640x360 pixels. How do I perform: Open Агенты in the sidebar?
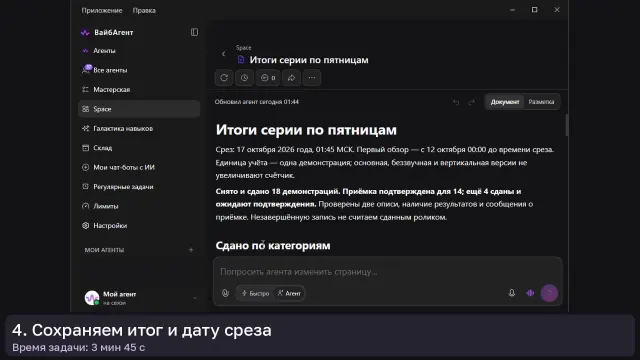(x=139, y=51)
